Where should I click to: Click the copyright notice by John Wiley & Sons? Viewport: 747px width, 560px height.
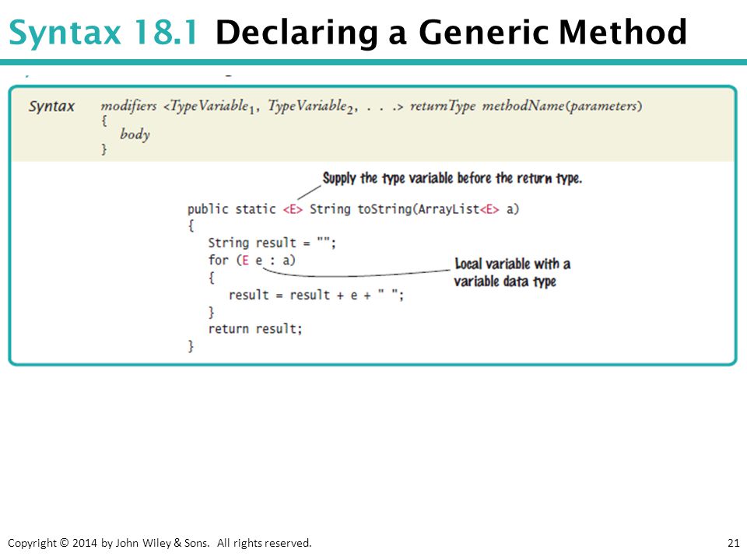pyautogui.click(x=160, y=542)
